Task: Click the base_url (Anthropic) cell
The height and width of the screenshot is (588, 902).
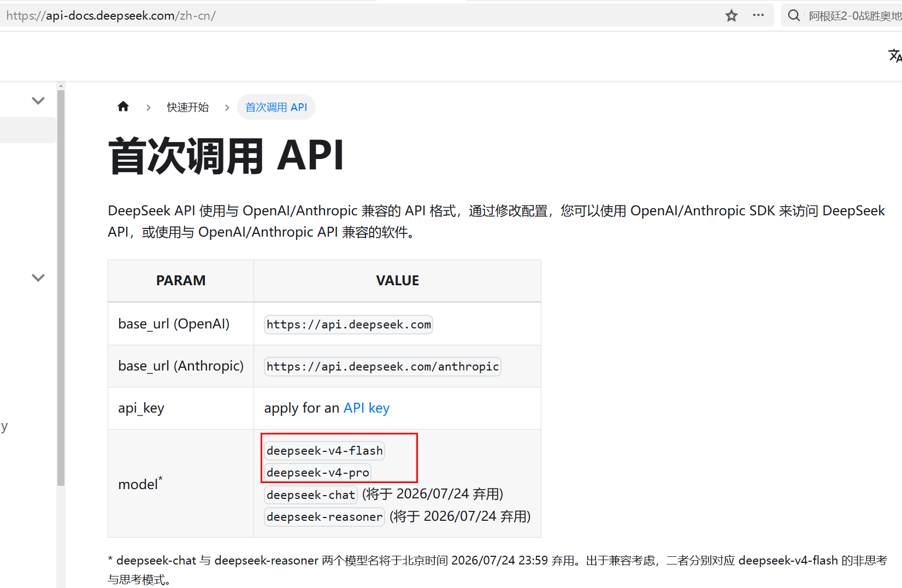Action: pos(181,366)
